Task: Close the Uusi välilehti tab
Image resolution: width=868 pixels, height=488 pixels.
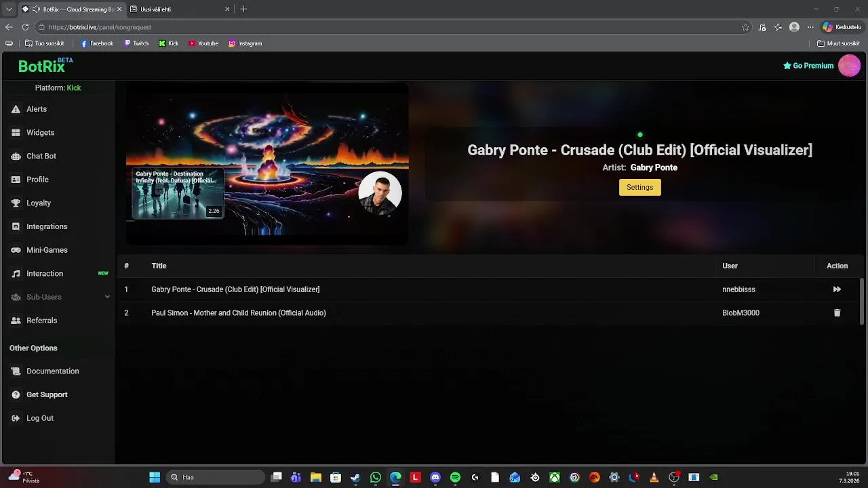Action: [227, 9]
